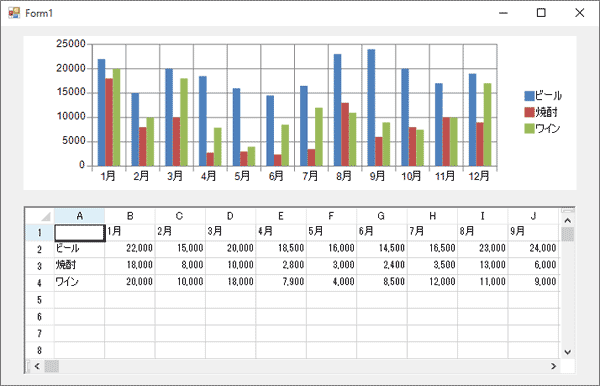
Task: Click the tallest blue bar for 9月
Action: [371, 107]
